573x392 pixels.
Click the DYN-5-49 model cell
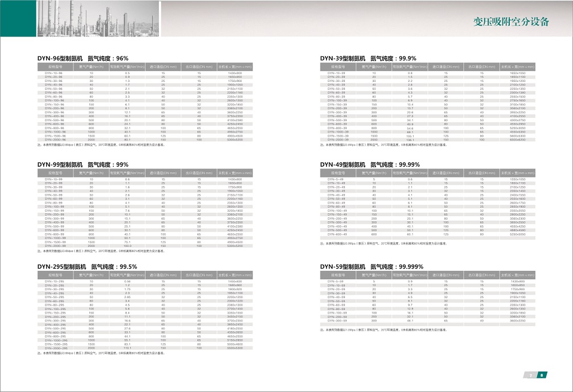pos(336,179)
